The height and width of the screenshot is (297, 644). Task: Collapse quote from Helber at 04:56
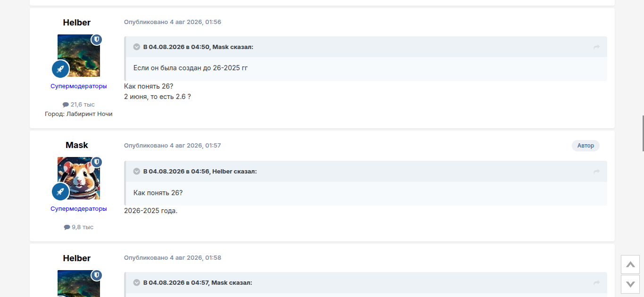click(137, 172)
